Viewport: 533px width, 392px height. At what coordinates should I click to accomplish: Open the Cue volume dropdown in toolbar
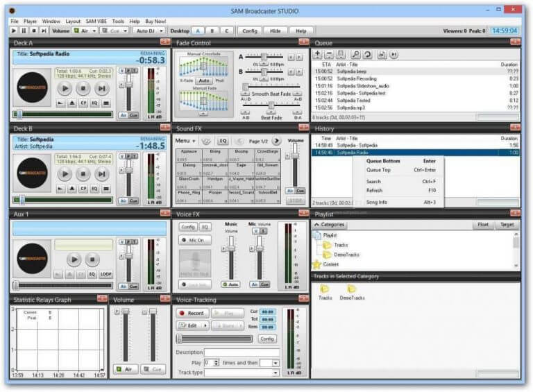125,31
